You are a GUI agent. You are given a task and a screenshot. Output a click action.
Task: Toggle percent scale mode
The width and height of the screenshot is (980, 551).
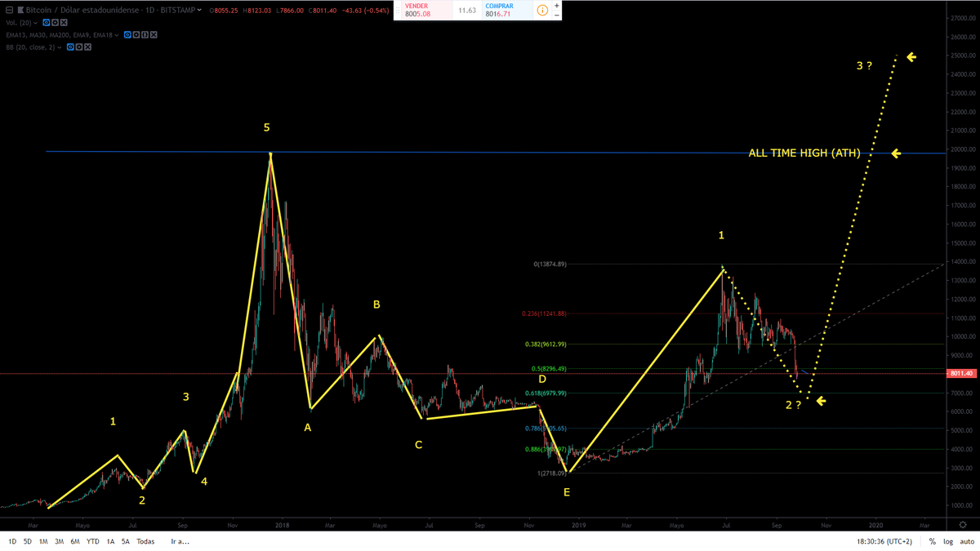click(x=932, y=541)
